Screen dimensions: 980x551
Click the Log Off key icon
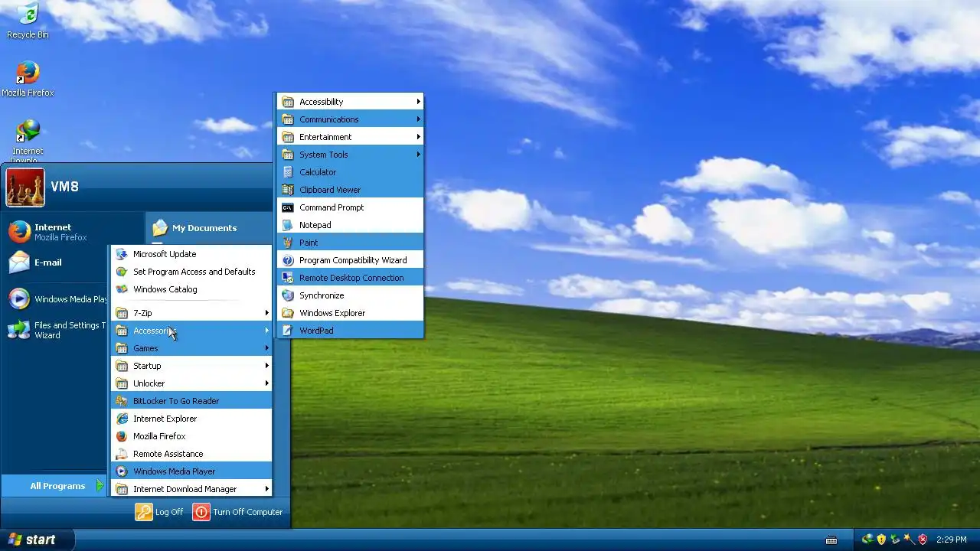(144, 512)
